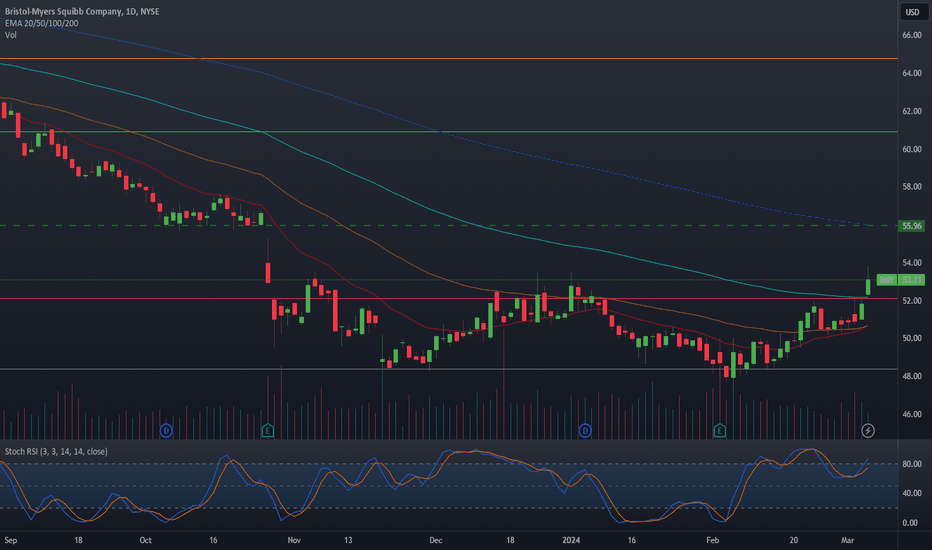932x550 pixels.
Task: Click the 54.00 price axis label
Action: coord(912,263)
